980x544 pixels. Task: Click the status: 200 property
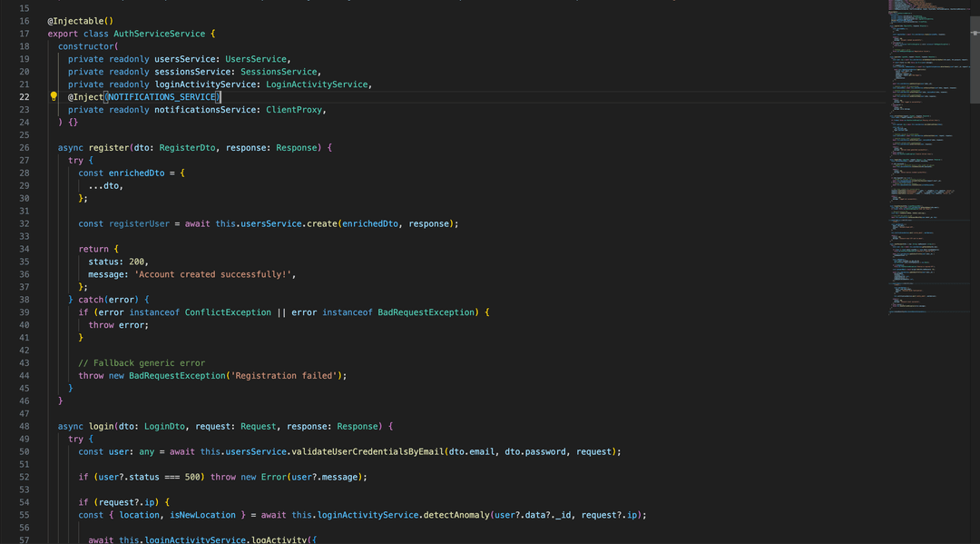pos(116,262)
